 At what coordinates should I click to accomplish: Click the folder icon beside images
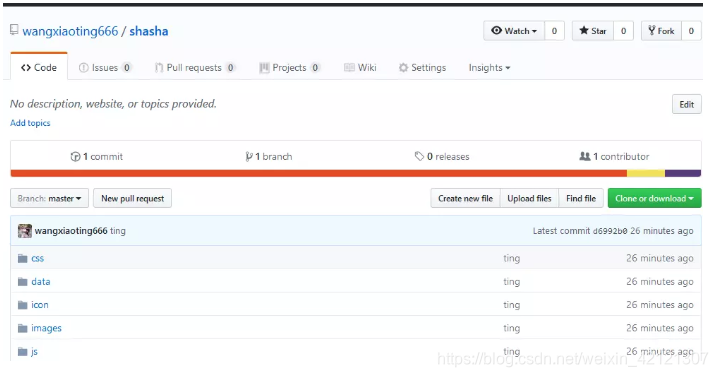click(x=22, y=328)
